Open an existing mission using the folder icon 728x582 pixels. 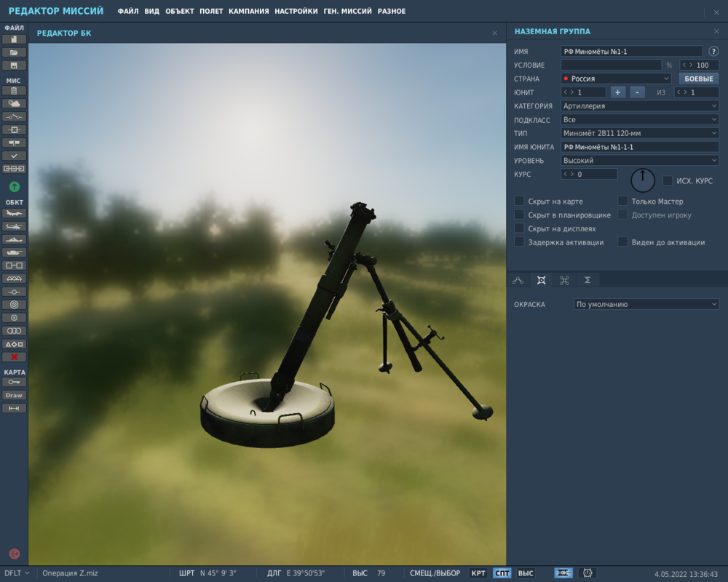tap(15, 52)
